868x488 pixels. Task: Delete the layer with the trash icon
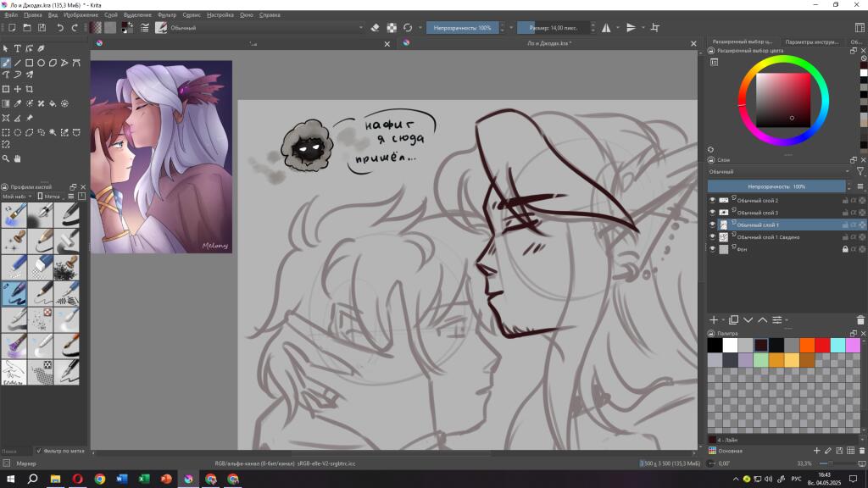tap(860, 319)
